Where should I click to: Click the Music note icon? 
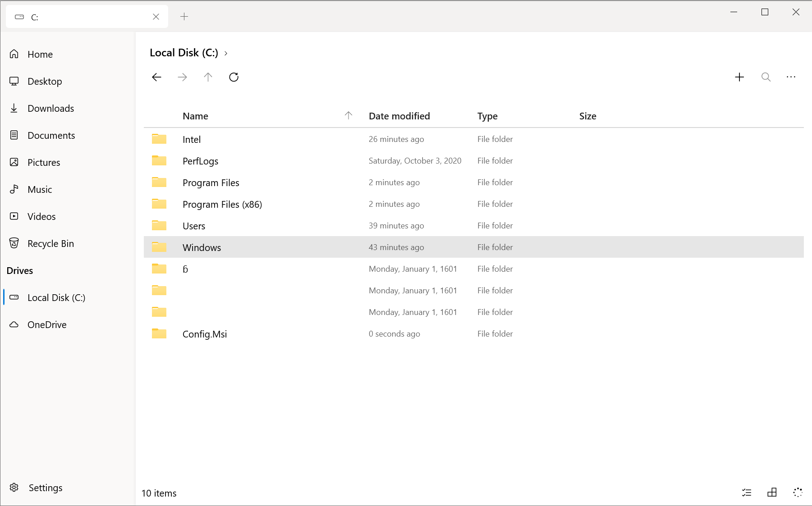click(x=14, y=189)
